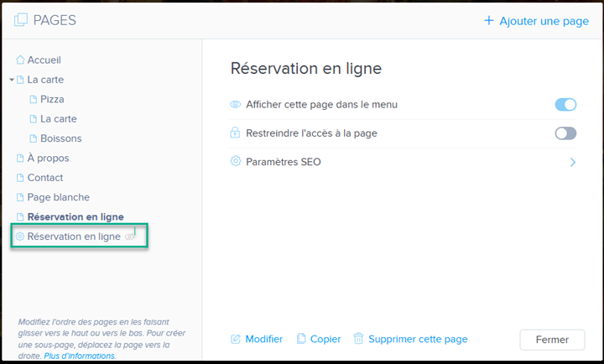The width and height of the screenshot is (604, 364).
Task: Select Pizza sub-page
Action: point(52,99)
